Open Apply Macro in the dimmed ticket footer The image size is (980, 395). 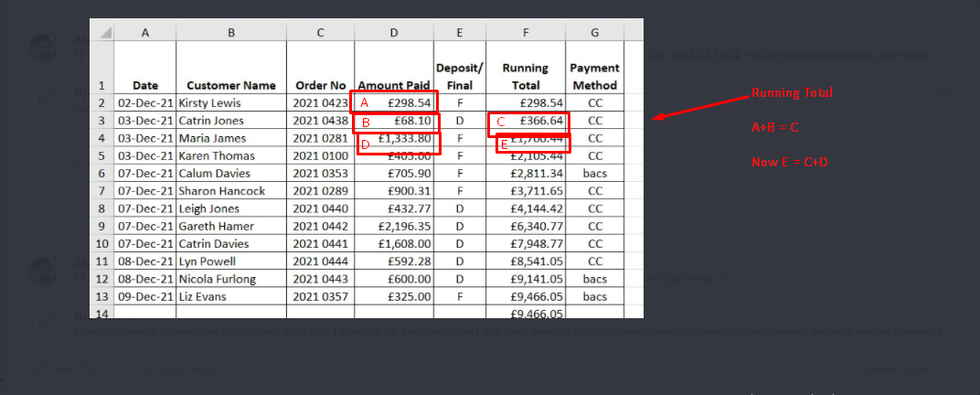(x=70, y=368)
